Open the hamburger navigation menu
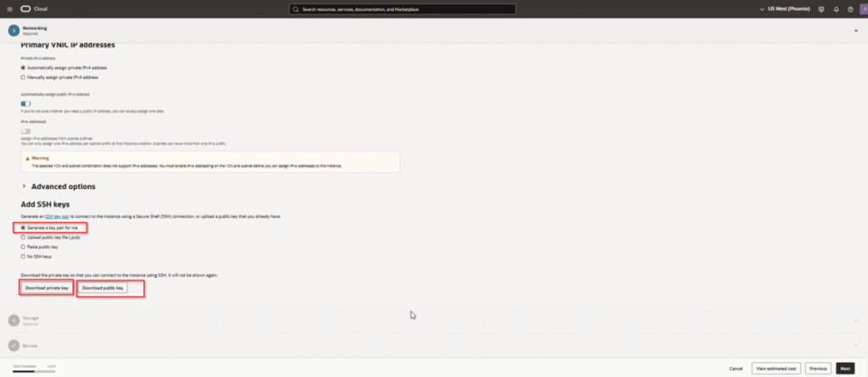The width and height of the screenshot is (868, 377). pyautogui.click(x=9, y=9)
